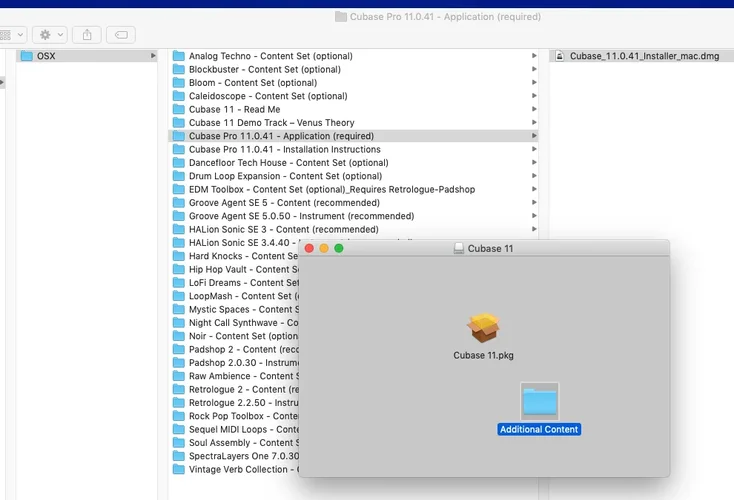Select HALion Sonic SE 3.4.40 folder
The height and width of the screenshot is (500, 734).
pyautogui.click(x=234, y=243)
